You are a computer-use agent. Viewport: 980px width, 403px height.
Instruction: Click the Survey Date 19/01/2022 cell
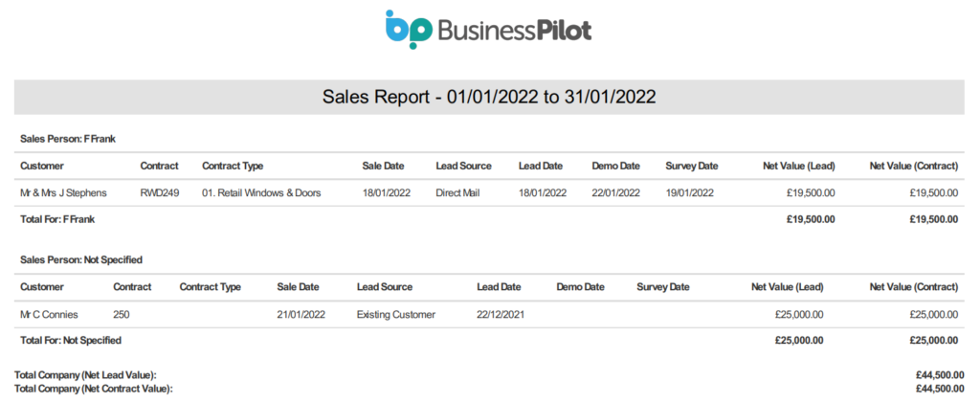689,192
